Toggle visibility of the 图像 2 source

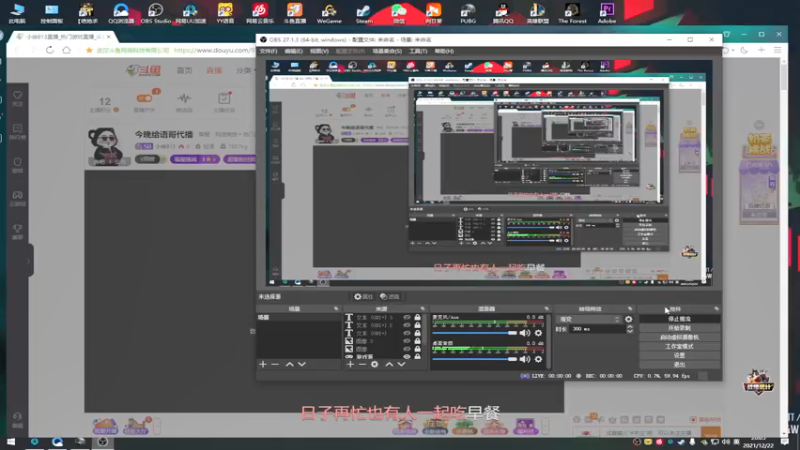point(407,341)
